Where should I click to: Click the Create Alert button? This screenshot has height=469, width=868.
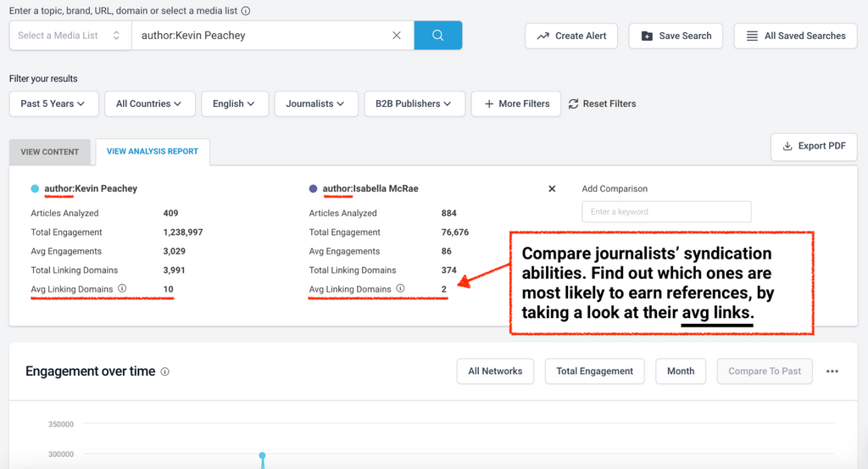point(571,36)
